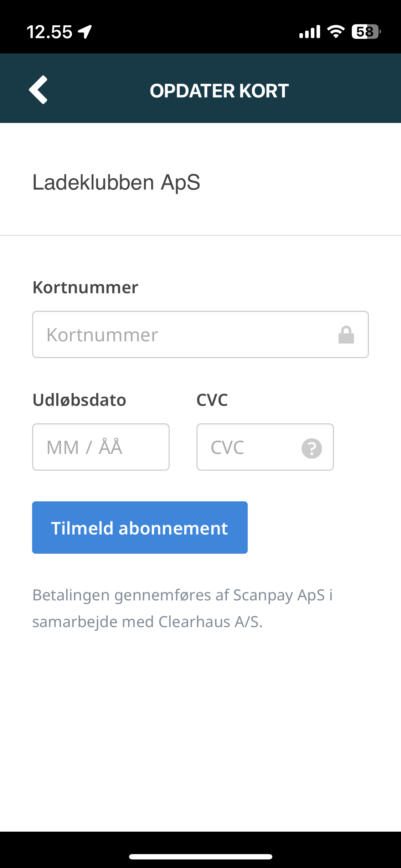Viewport: 401px width, 868px height.
Task: Focus the Kortnummer input field
Action: [x=185, y=335]
